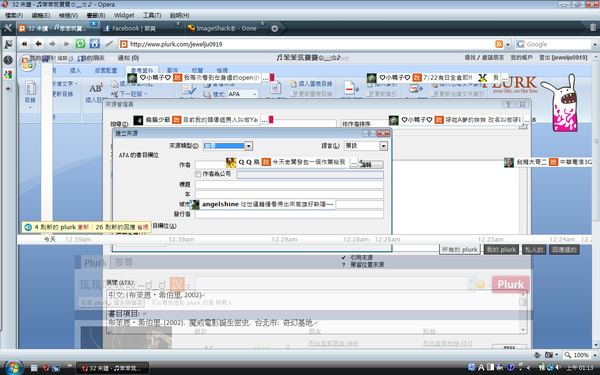Open the Opera 工具(T) menu
The image size is (600, 375).
152,15
